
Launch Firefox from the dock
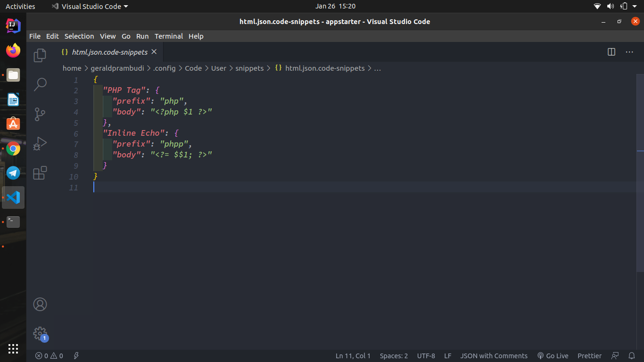click(13, 50)
